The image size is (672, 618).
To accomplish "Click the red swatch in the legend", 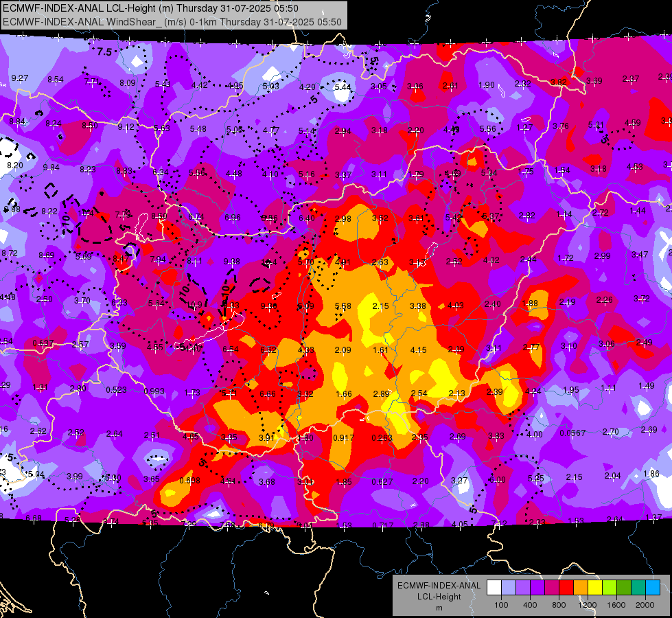I will pos(566,588).
